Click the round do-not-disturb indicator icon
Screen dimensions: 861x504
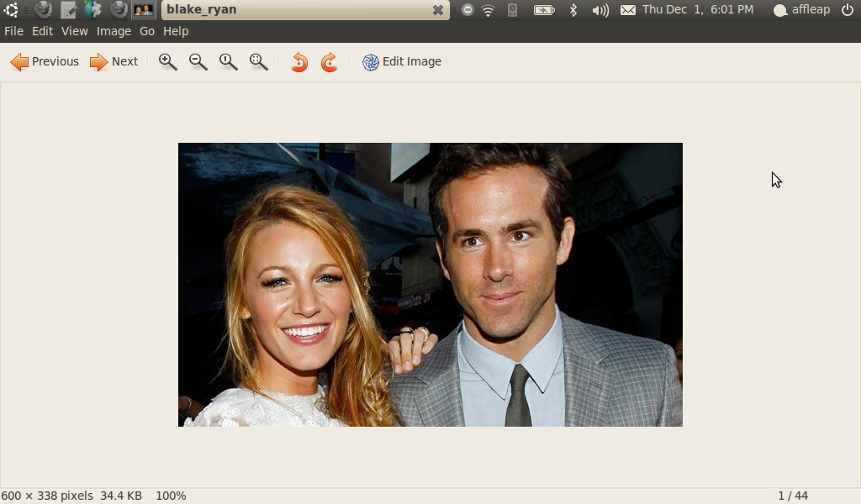coord(467,9)
